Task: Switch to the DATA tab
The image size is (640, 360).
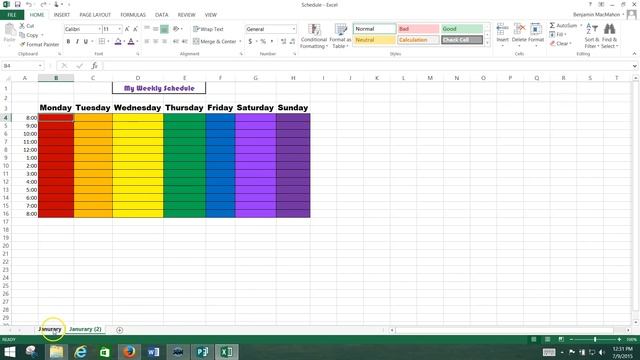Action: [x=162, y=15]
